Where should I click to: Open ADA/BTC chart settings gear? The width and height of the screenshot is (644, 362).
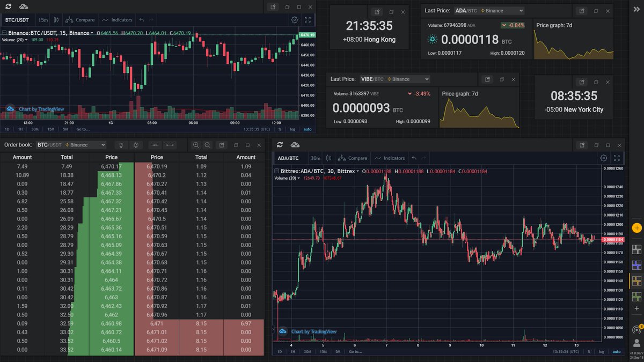pyautogui.click(x=604, y=158)
